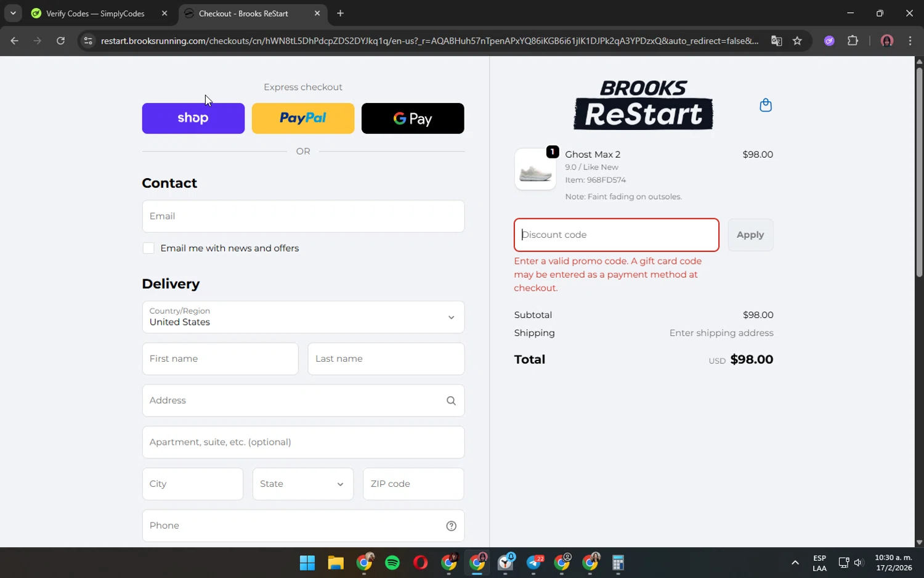The width and height of the screenshot is (924, 578).
Task: Click the Ghost Max 2 product name
Action: [x=593, y=154]
